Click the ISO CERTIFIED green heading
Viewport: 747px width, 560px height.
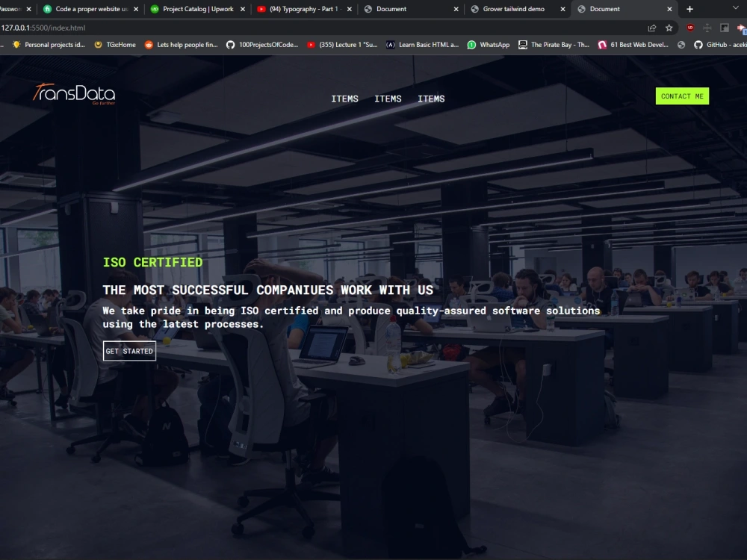tap(152, 262)
